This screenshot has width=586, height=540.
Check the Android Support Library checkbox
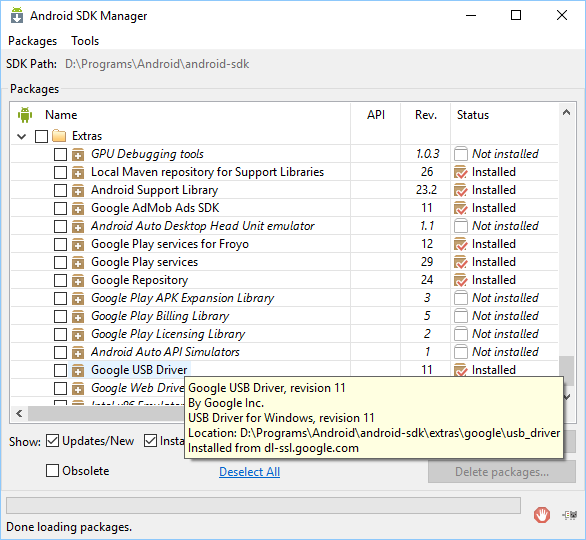(60, 190)
